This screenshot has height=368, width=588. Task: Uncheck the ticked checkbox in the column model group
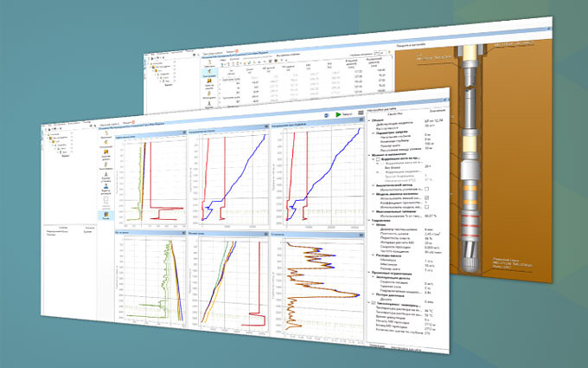pos(427,197)
